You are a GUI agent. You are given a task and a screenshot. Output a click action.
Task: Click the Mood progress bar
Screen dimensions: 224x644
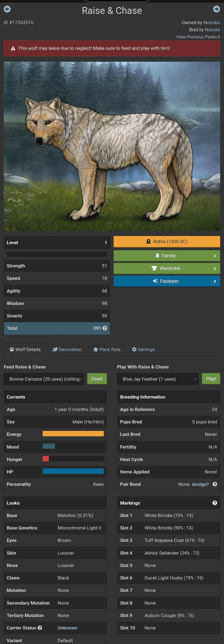click(x=73, y=446)
